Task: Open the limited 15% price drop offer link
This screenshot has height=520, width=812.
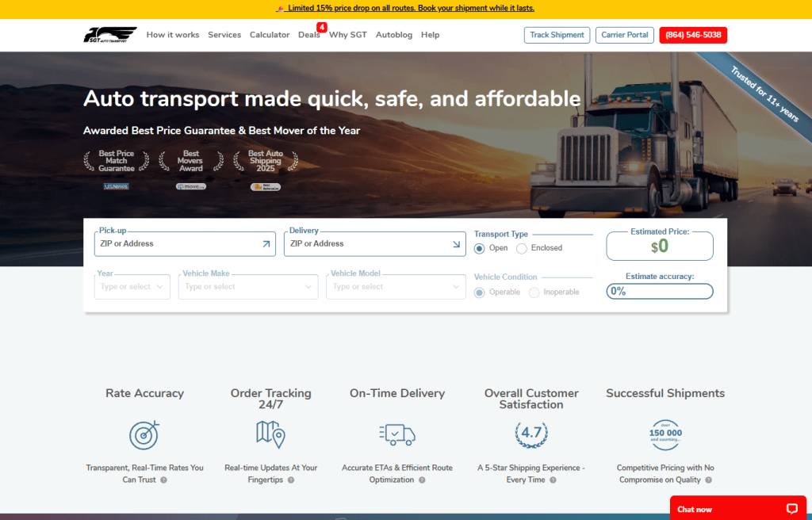Action: (406, 7)
